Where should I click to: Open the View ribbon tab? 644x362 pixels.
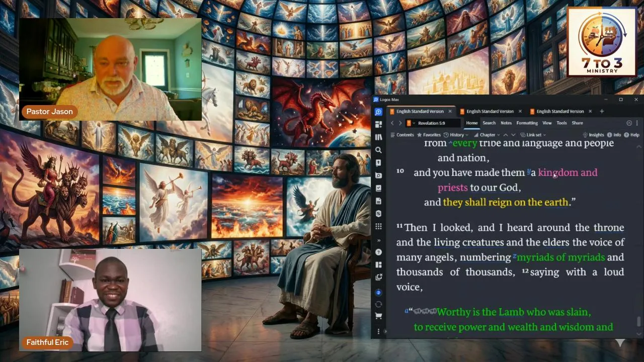(x=547, y=123)
